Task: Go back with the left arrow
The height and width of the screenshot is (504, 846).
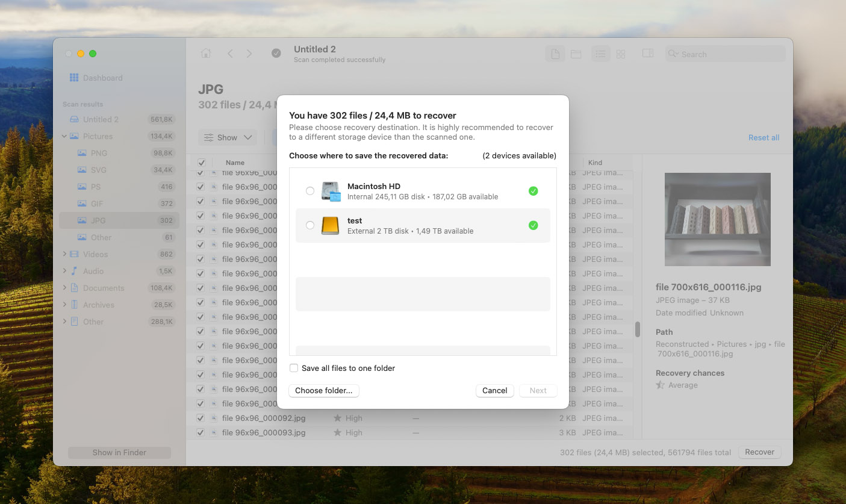Action: (x=230, y=54)
